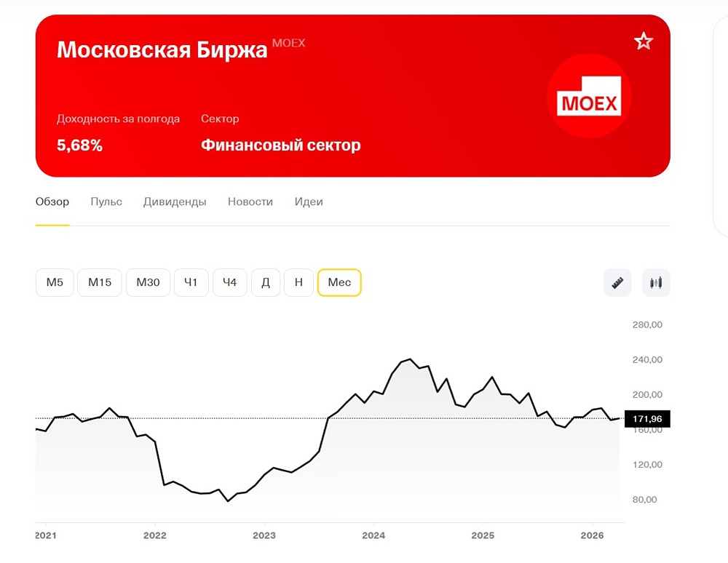Click the Финансовый сектор text
728x563 pixels.
pyautogui.click(x=281, y=145)
